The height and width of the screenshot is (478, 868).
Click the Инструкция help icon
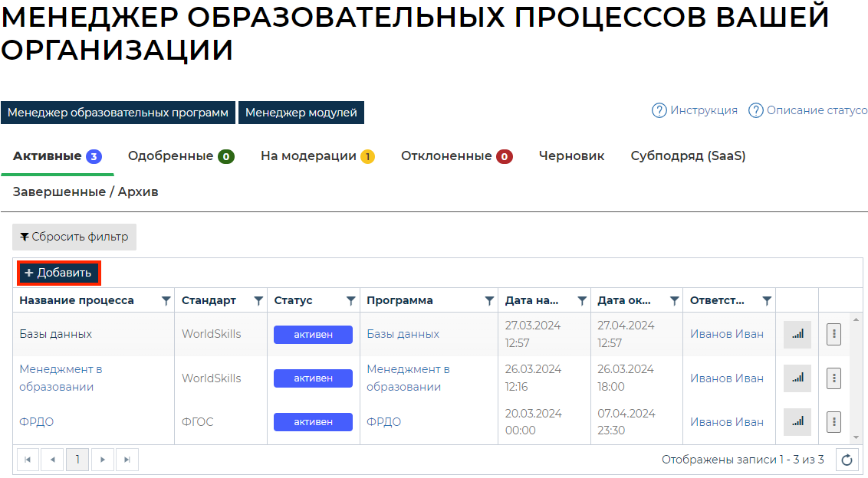click(x=659, y=110)
